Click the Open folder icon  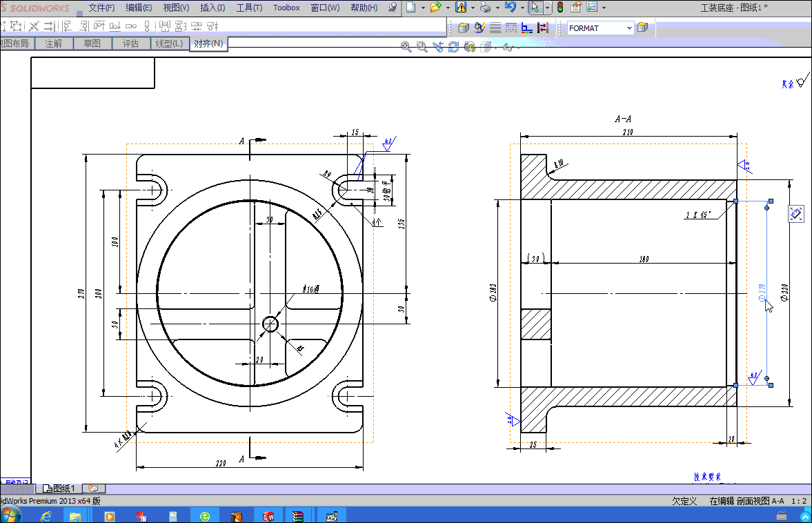coord(435,8)
